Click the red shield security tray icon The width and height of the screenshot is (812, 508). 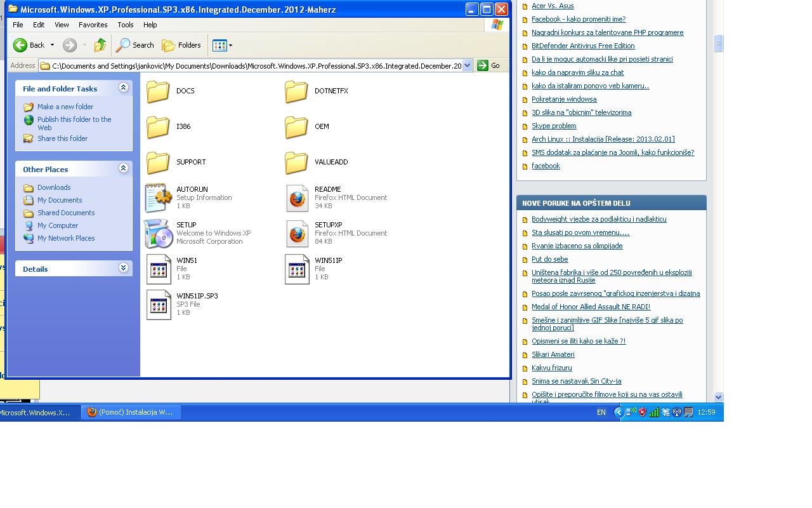(642, 412)
